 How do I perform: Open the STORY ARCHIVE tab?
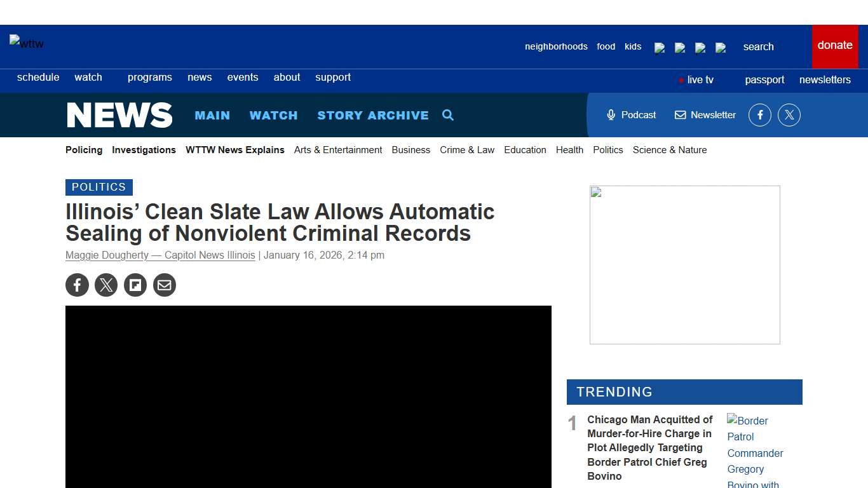click(x=373, y=115)
